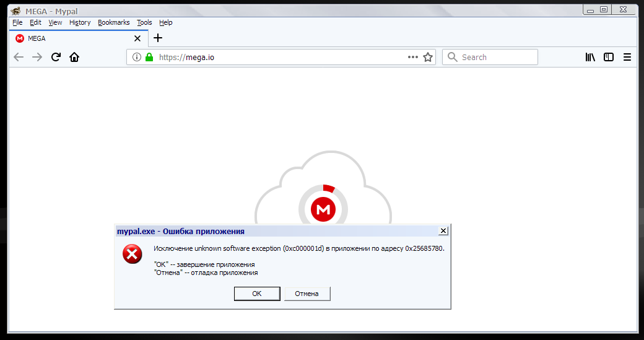
Task: Click the line '"OK" -- завершение приложения'
Action: [204, 264]
